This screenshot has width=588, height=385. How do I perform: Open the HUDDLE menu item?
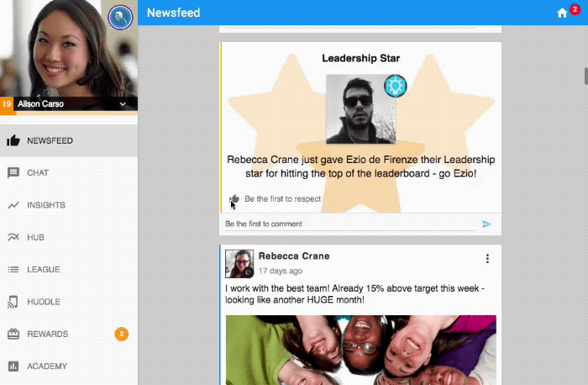[44, 302]
